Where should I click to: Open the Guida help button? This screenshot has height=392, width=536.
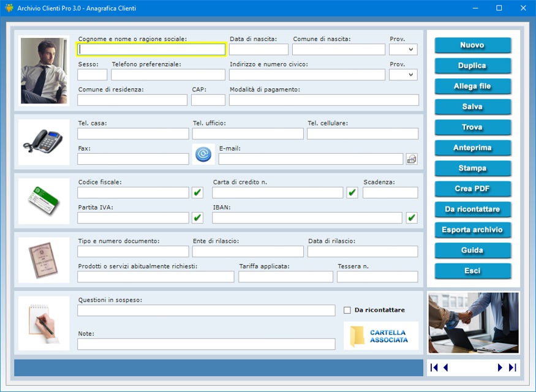pos(473,250)
